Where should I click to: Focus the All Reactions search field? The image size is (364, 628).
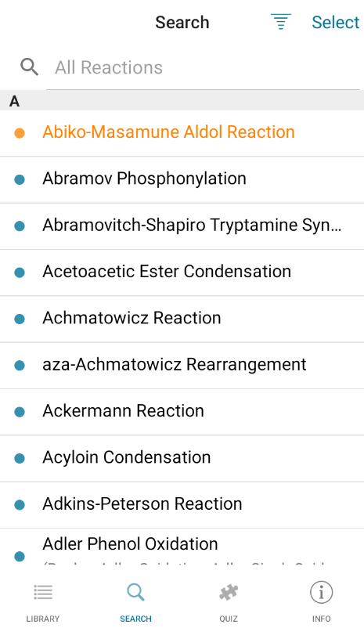[x=203, y=67]
